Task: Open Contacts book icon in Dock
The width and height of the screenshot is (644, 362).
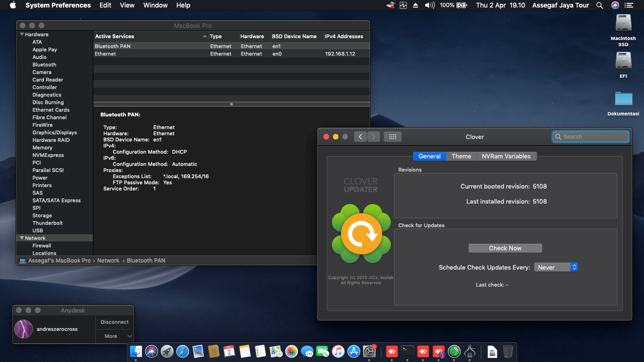Action: [x=214, y=351]
